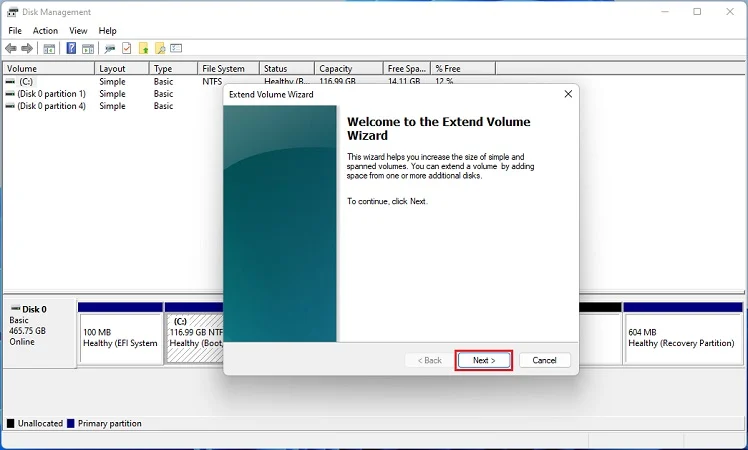
Task: Sort by the Type column header
Action: tap(173, 69)
